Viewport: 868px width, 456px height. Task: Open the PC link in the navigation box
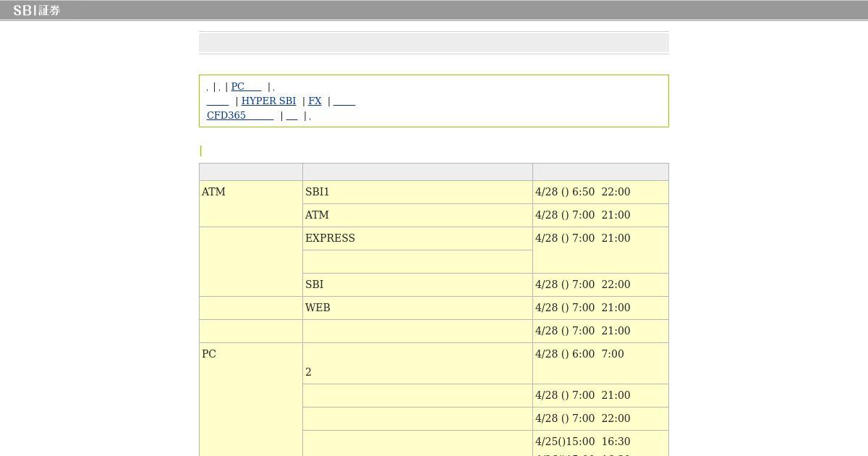point(246,86)
